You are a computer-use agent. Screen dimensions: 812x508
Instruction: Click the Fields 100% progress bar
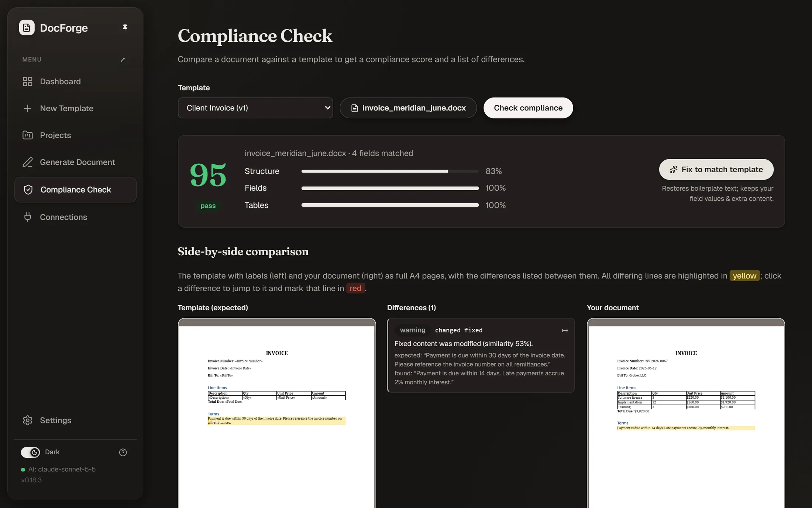(x=390, y=188)
